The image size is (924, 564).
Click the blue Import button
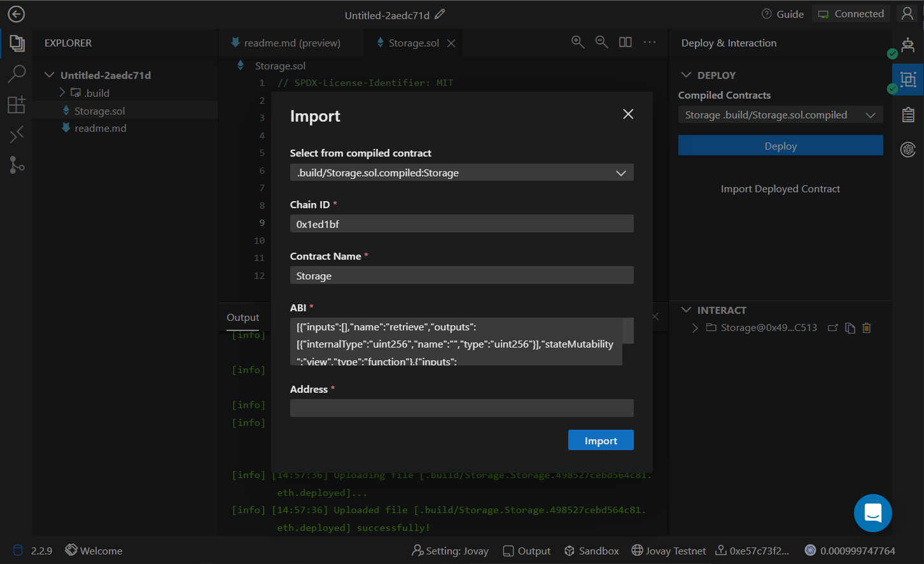(600, 441)
